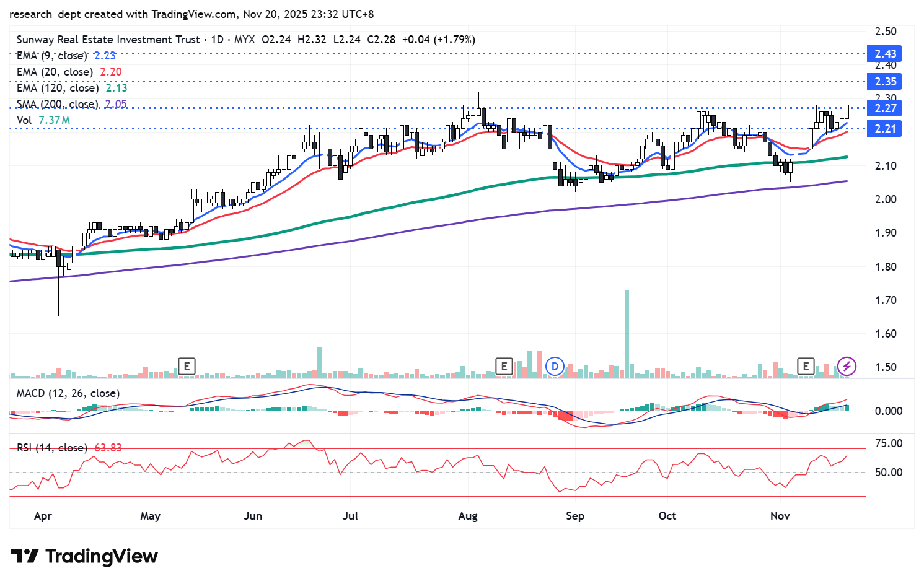Click the EMA (120, close) legend
Screen dimensions: 924x584
pos(57,88)
